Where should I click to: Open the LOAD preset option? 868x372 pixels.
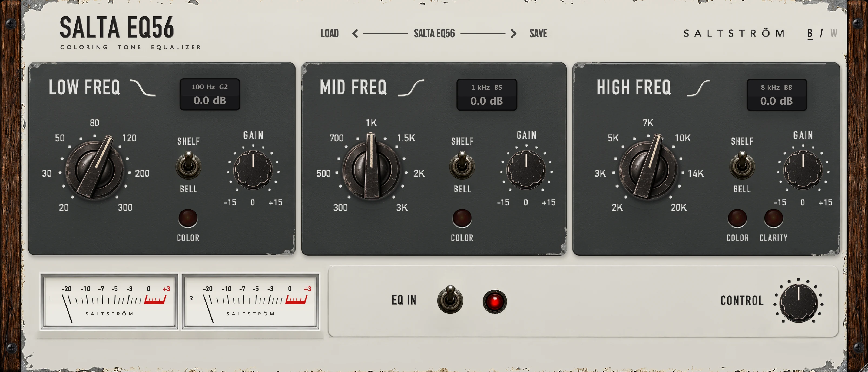coord(330,33)
